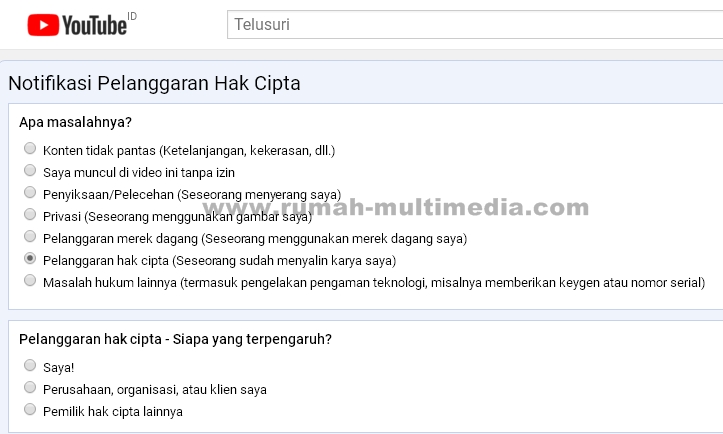Screen dimensions: 723x434
Task: Focus the Telusuri search box
Action: coord(475,24)
